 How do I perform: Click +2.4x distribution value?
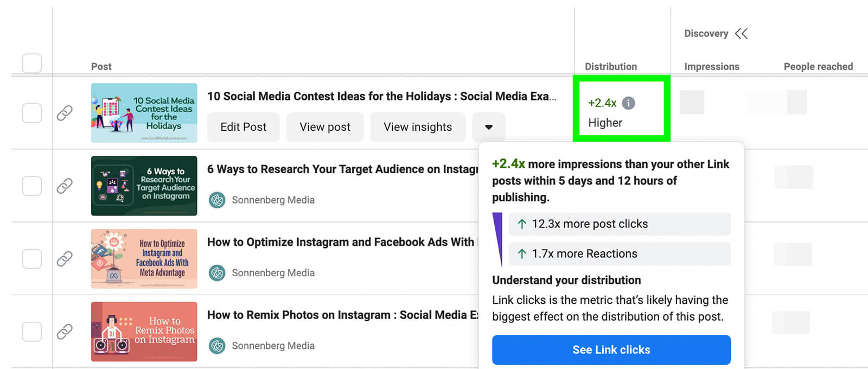point(602,103)
